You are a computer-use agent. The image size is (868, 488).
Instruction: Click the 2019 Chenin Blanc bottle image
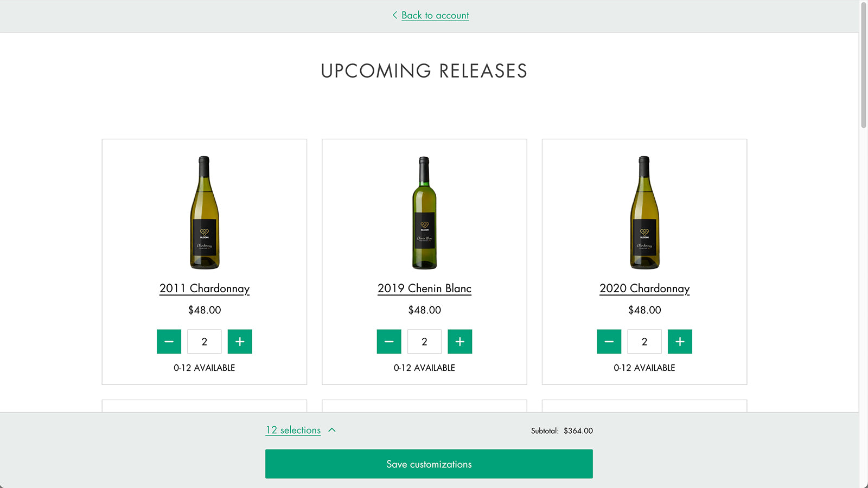coord(424,213)
